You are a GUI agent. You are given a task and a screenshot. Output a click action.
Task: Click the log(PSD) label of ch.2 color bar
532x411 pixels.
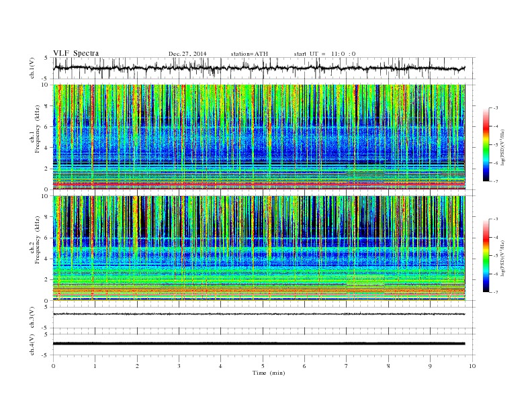[x=502, y=258]
